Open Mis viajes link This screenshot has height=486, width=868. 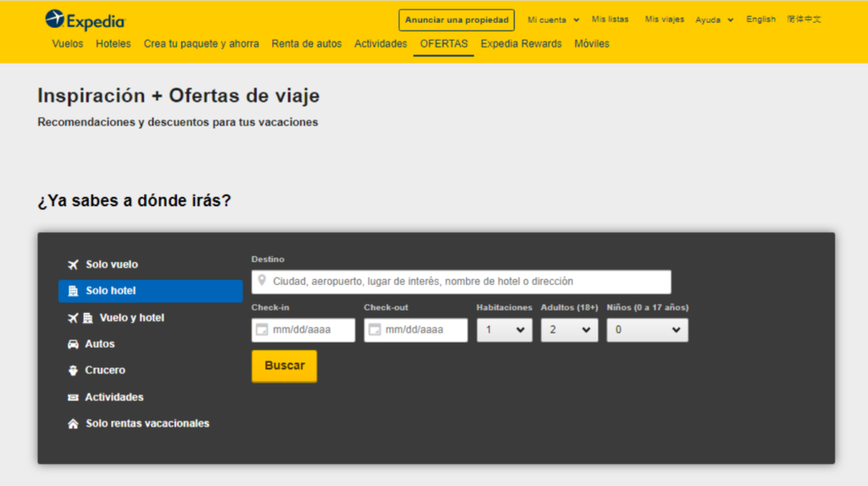pos(665,20)
